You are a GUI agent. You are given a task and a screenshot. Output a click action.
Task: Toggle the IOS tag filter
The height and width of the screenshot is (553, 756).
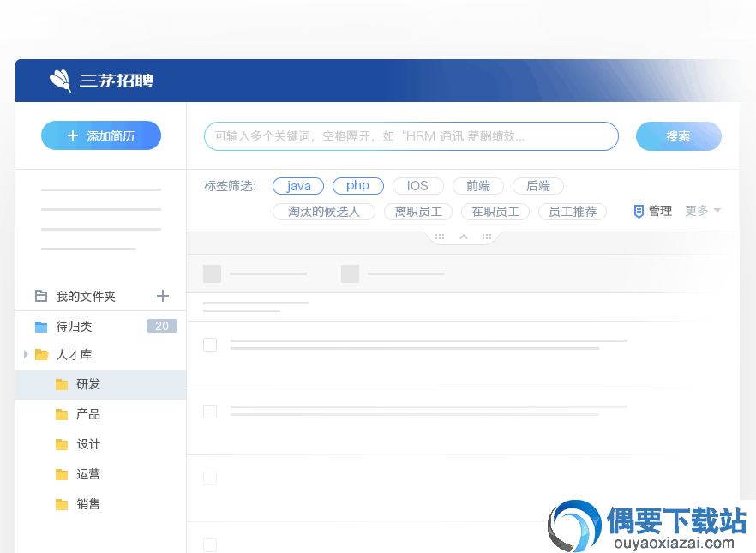pos(417,186)
